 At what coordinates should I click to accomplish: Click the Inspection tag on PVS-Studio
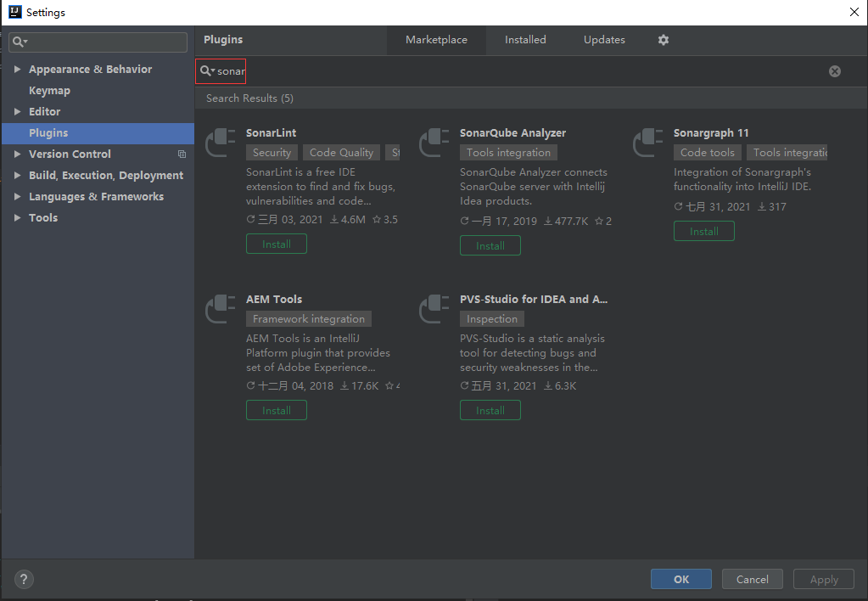[491, 318]
